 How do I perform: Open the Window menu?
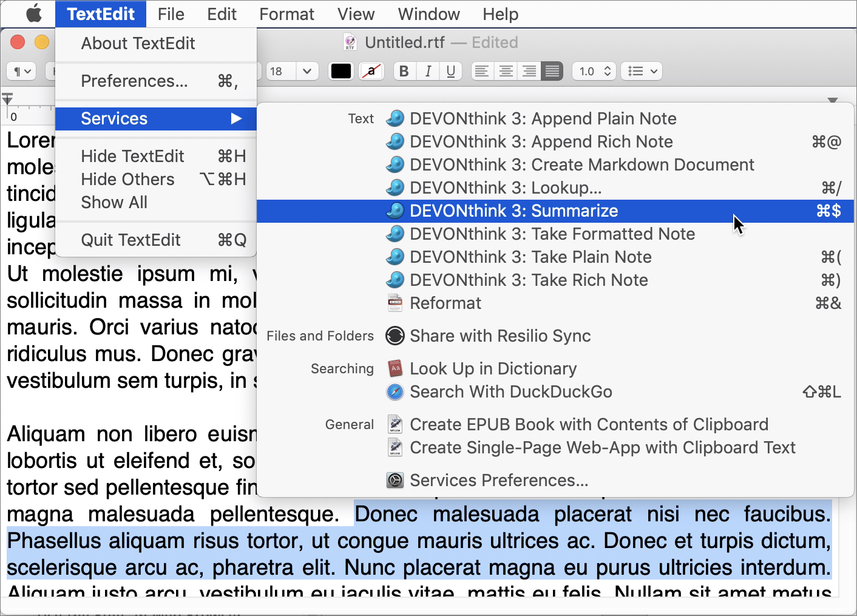coord(428,14)
